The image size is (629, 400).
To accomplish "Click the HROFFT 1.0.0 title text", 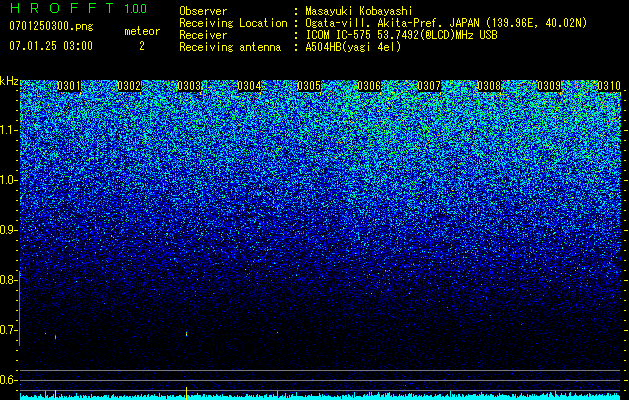I will point(78,8).
